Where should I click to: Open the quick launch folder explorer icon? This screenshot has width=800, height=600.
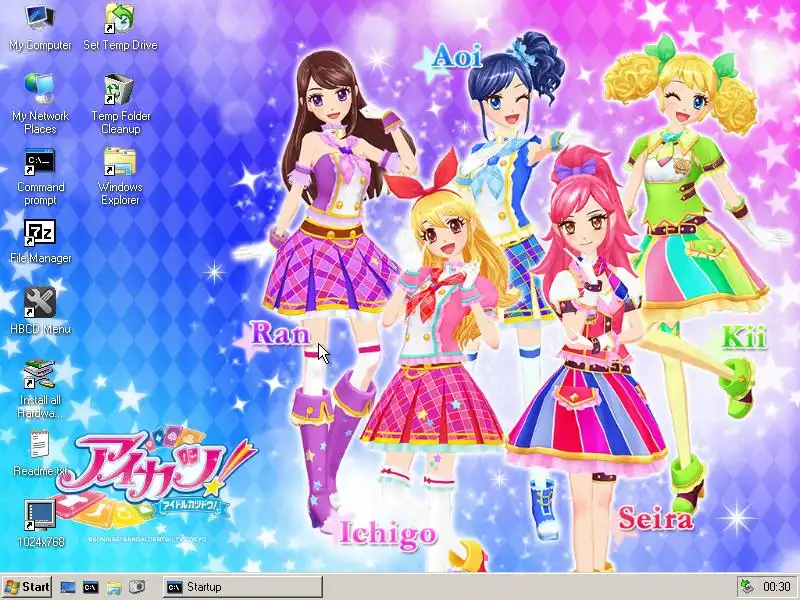114,587
